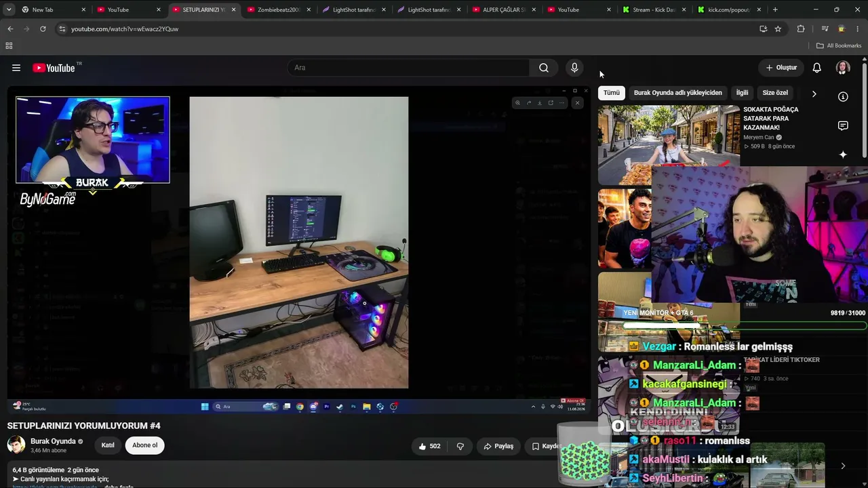Image resolution: width=868 pixels, height=488 pixels.
Task: Close the New Tab browser tab
Action: click(83, 9)
